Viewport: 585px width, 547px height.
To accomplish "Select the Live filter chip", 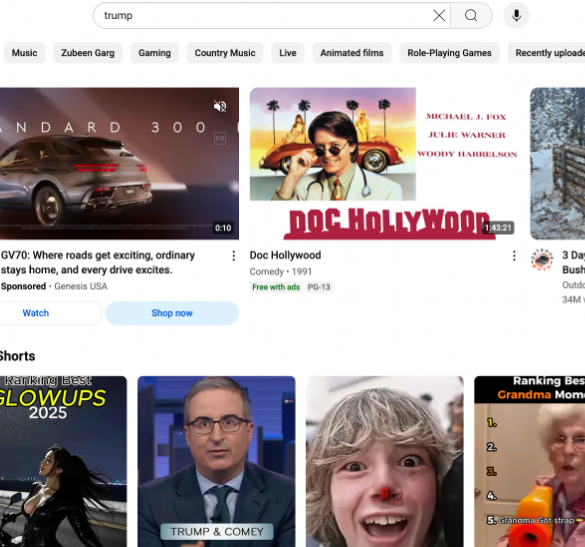I will tap(288, 53).
